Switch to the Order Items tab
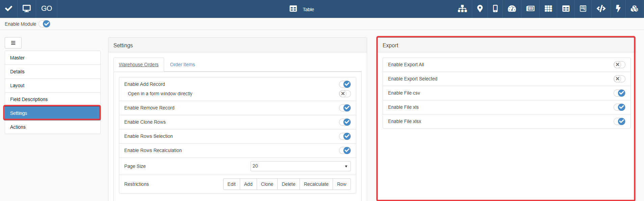The width and height of the screenshot is (644, 201). click(182, 65)
